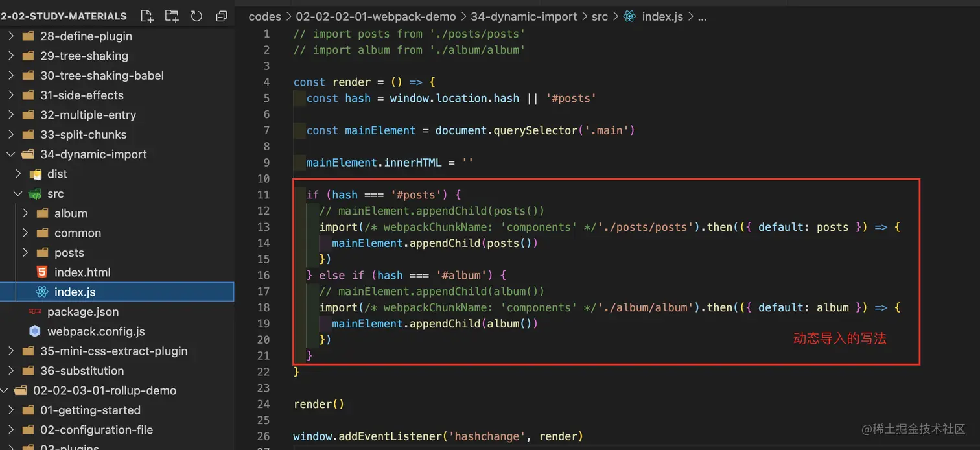
Task: Click "if (hash === '#posts')" on line 11
Action: [377, 195]
